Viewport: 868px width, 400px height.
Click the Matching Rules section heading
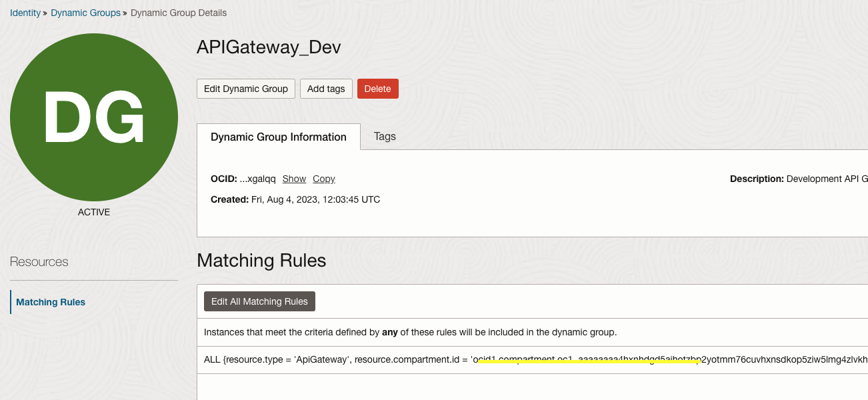(261, 260)
